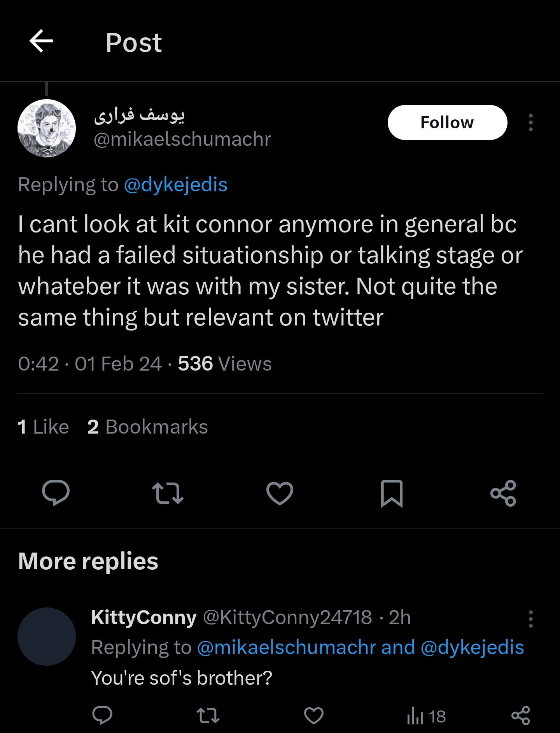Share the main post
The height and width of the screenshot is (733, 560).
503,493
